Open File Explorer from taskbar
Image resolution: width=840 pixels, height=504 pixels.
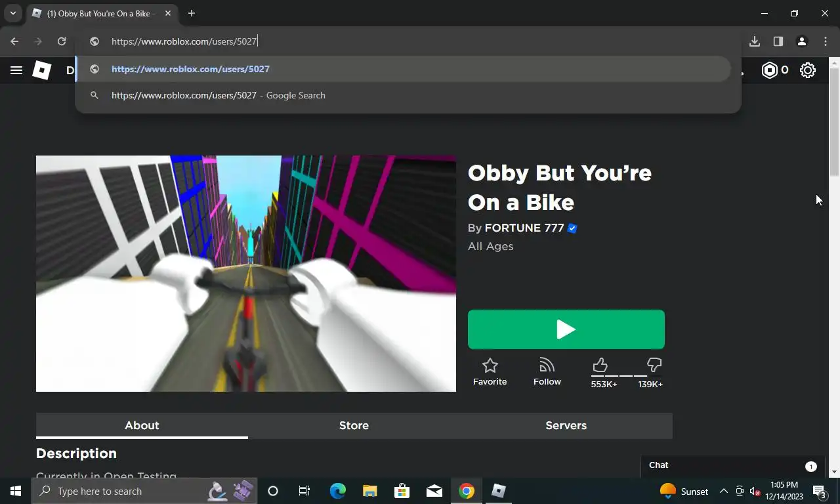pyautogui.click(x=369, y=491)
